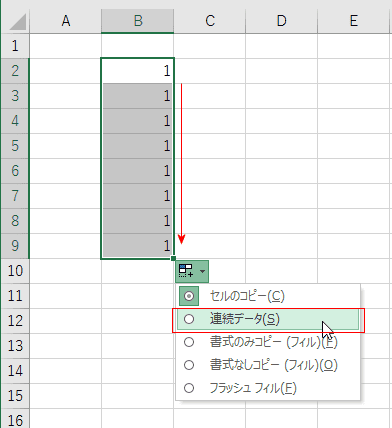Select column B header
Viewport: 392px width, 428px height.
point(138,21)
